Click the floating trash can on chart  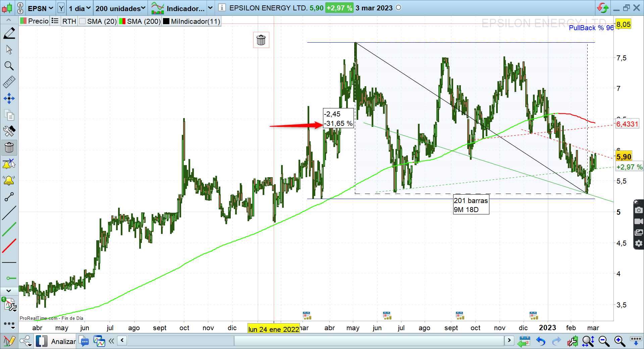point(261,40)
